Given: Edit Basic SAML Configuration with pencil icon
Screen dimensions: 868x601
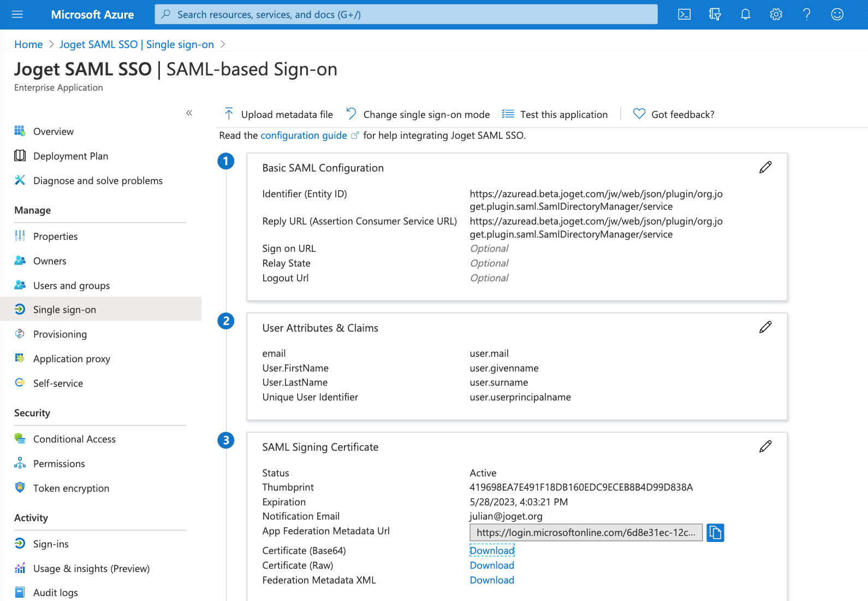Looking at the screenshot, I should pos(765,168).
